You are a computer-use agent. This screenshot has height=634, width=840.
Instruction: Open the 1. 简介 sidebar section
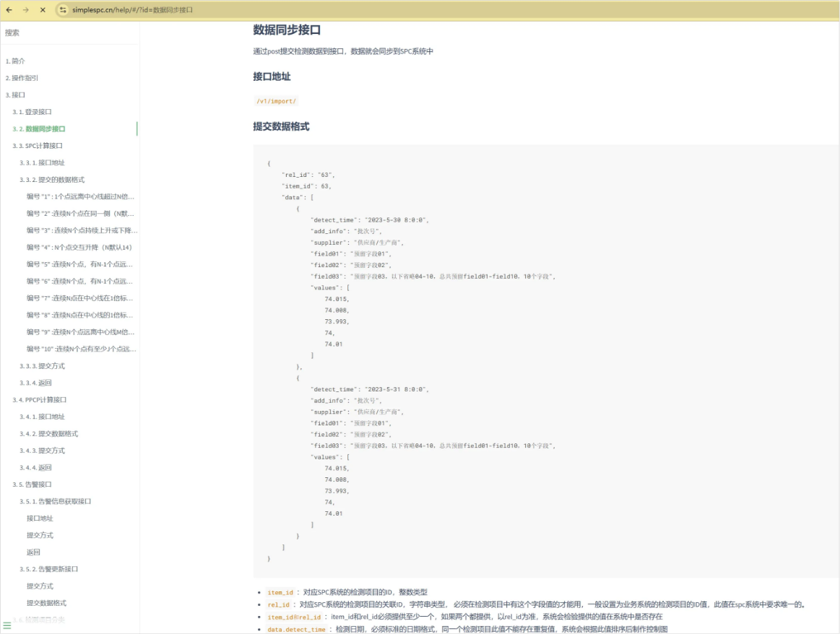tap(15, 61)
